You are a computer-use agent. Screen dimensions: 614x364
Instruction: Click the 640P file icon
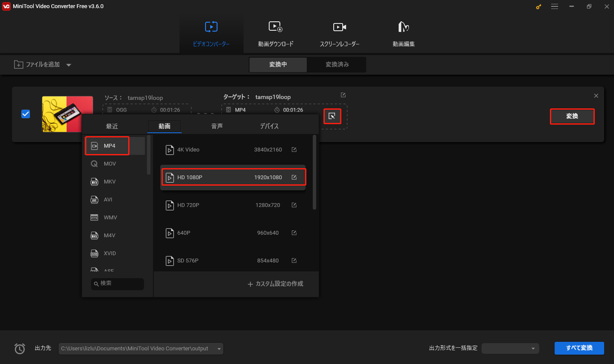(170, 233)
